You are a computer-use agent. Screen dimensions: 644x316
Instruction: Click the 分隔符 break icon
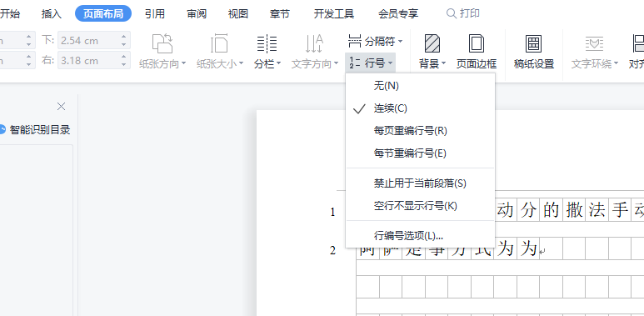click(355, 41)
